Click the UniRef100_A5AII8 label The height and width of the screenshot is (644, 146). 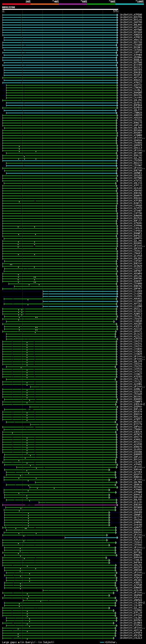click(131, 40)
